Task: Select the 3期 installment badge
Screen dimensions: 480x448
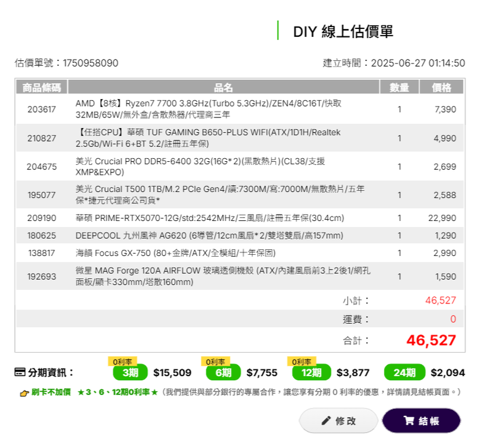Action: 130,372
